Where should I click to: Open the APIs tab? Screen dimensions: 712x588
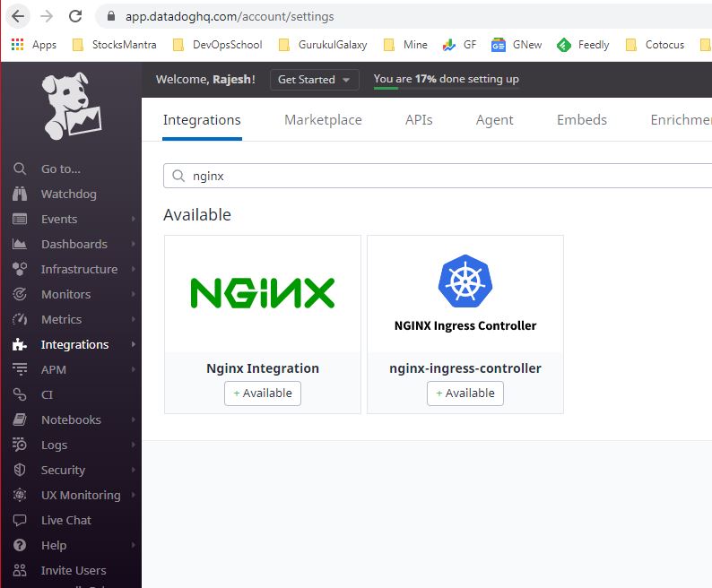419,120
